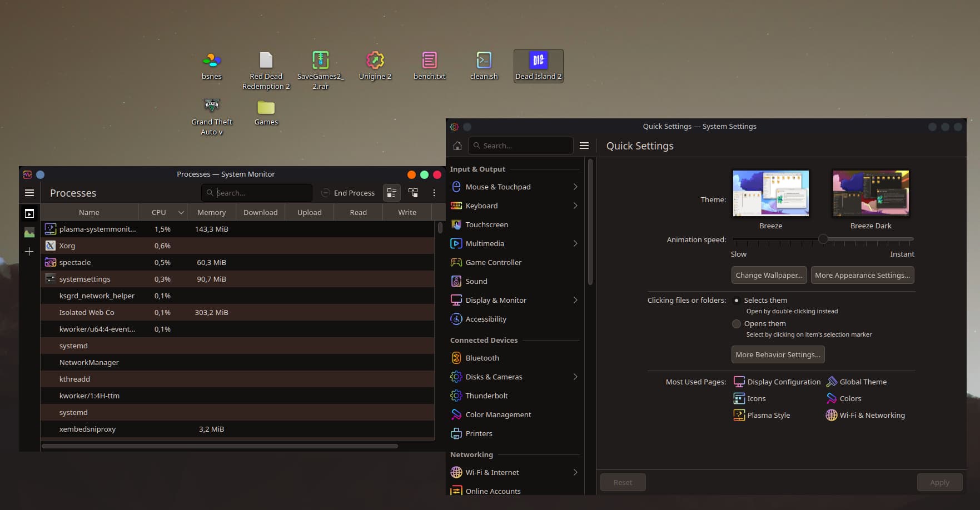
Task: Select the 'Selects them' radio option
Action: click(x=737, y=301)
